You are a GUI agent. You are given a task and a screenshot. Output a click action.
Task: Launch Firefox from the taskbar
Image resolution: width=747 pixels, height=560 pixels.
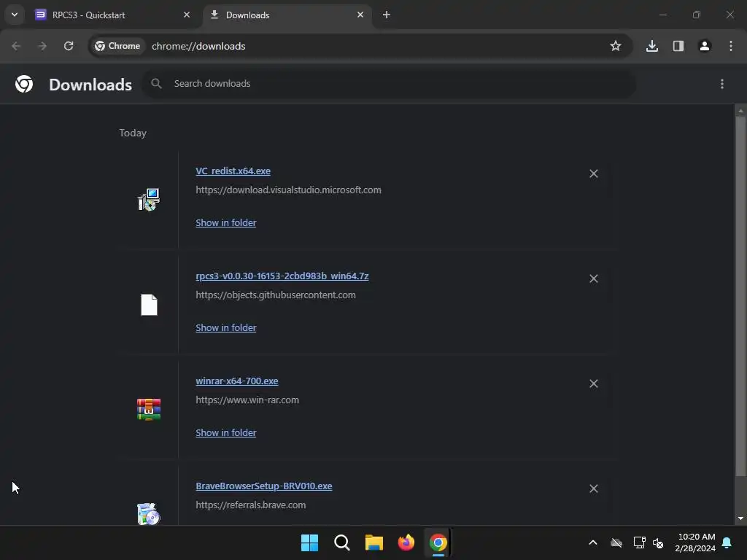point(406,542)
